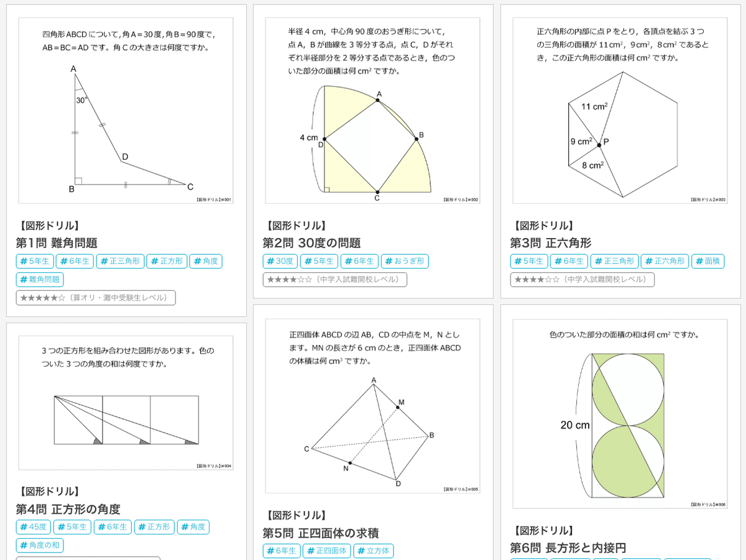746x560 pixels.
Task: Click the #角度 tag on 第1問
Action: click(205, 261)
